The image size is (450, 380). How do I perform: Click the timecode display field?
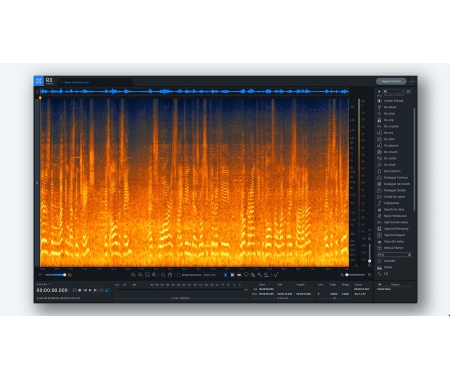(52, 290)
